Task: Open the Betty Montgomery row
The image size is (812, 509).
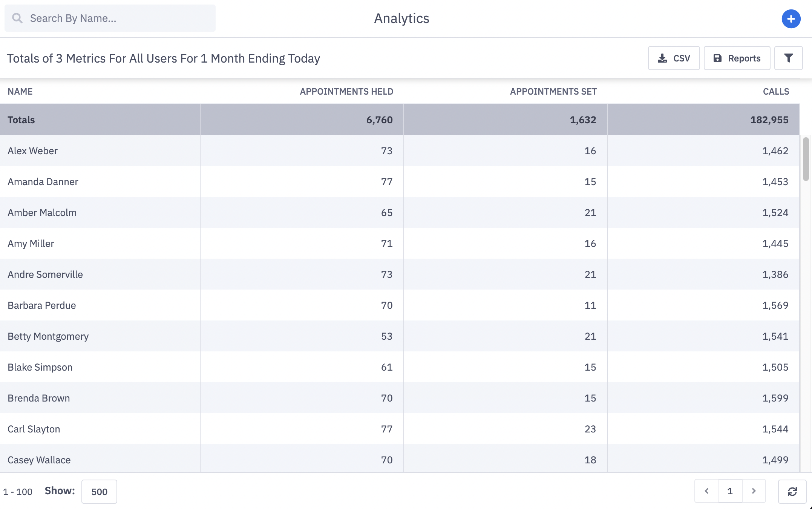Action: point(400,336)
